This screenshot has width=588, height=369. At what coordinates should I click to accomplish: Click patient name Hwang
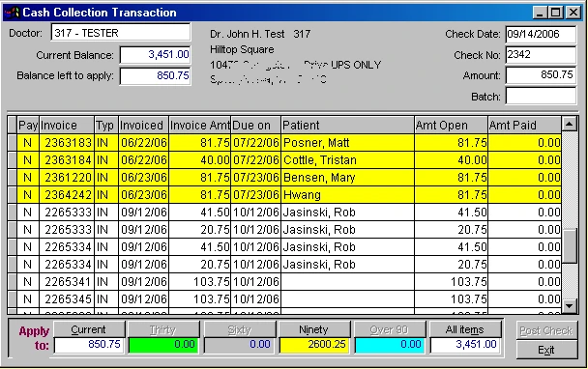[303, 195]
